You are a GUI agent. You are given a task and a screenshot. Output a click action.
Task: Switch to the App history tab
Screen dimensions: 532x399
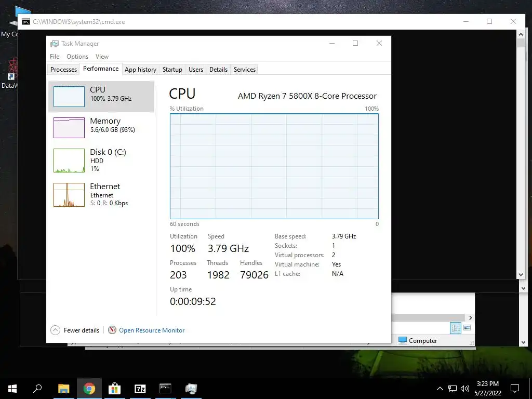coord(140,70)
